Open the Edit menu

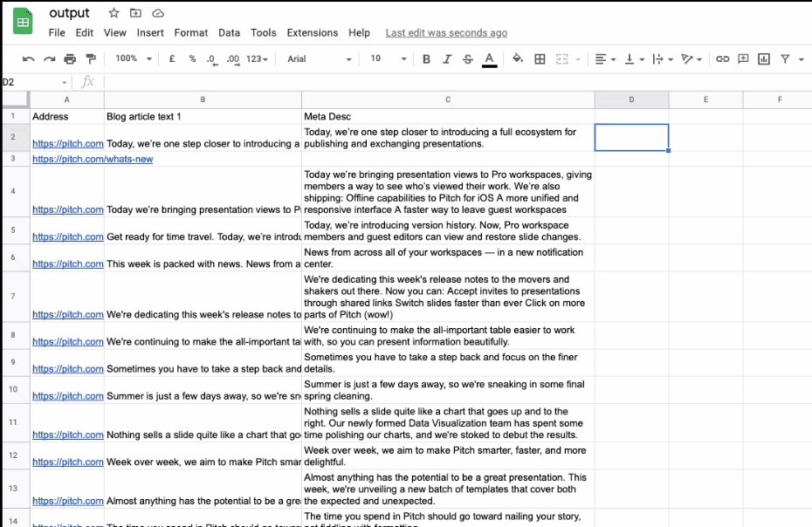click(x=85, y=32)
